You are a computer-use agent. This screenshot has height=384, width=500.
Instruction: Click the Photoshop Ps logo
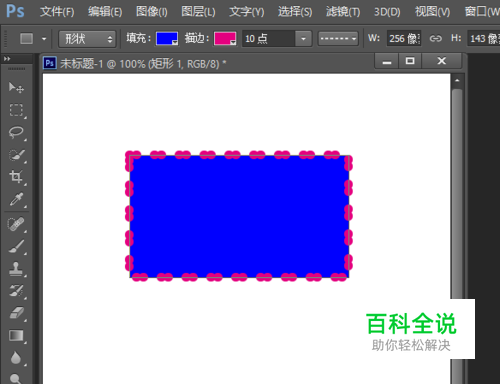point(15,11)
